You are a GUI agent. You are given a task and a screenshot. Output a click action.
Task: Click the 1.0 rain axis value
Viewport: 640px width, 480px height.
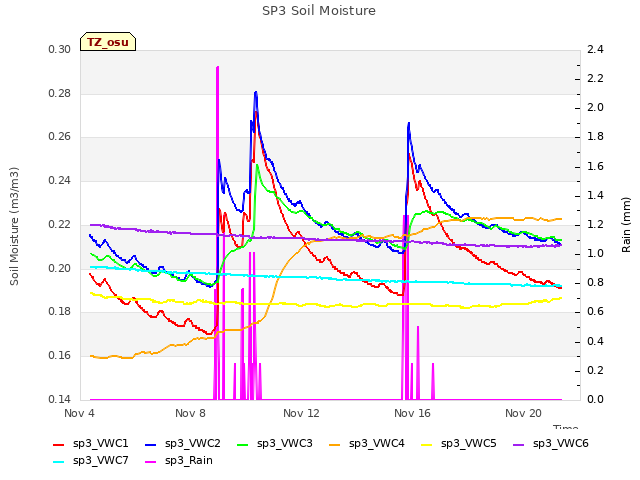[596, 253]
